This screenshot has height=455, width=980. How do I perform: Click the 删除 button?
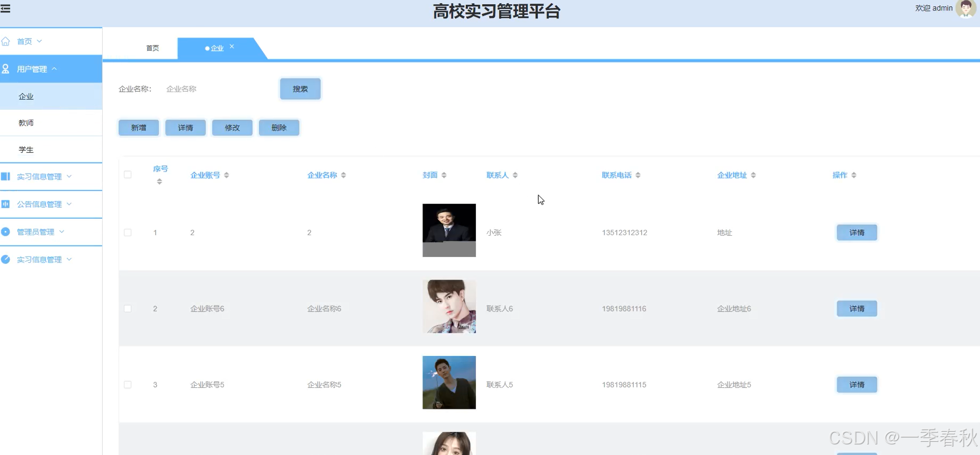tap(279, 128)
